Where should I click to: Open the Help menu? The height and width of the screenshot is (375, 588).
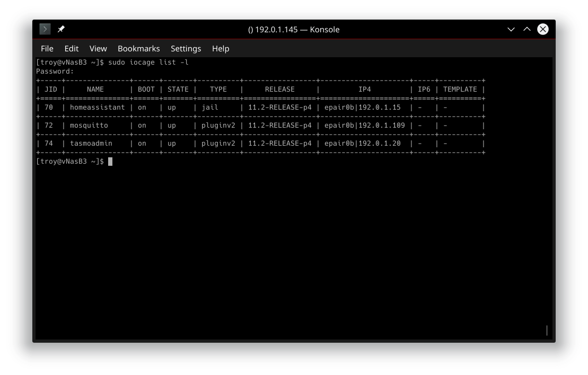[x=221, y=49]
